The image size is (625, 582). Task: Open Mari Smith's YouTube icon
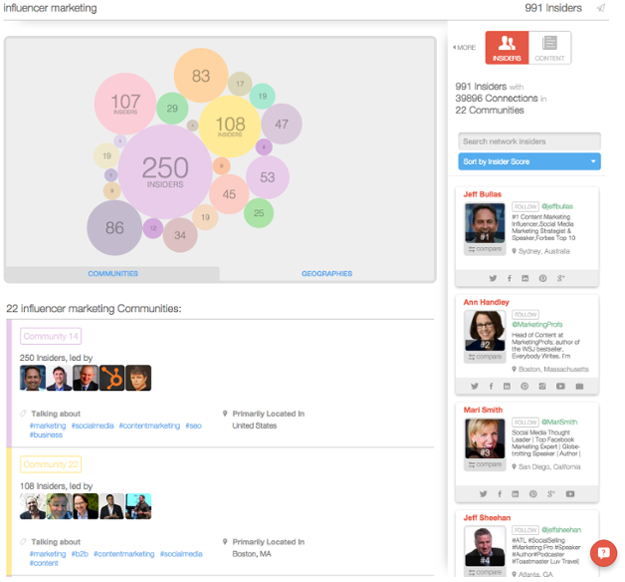(x=570, y=494)
